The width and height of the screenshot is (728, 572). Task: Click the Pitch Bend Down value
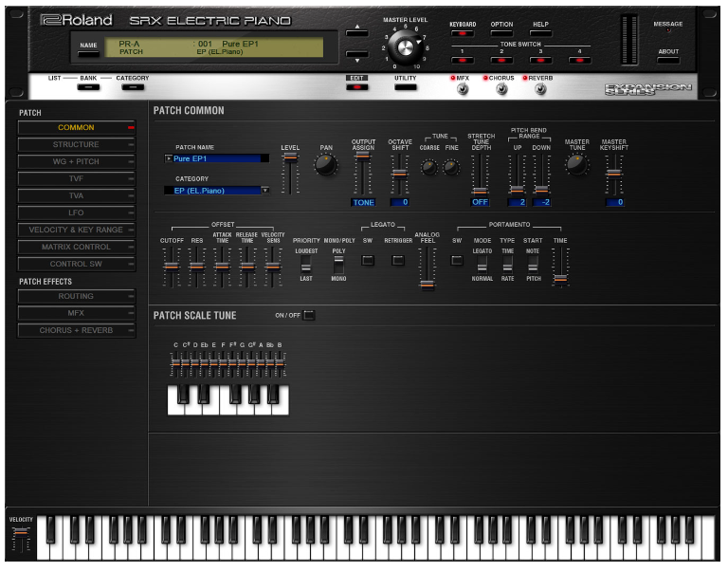pos(541,202)
